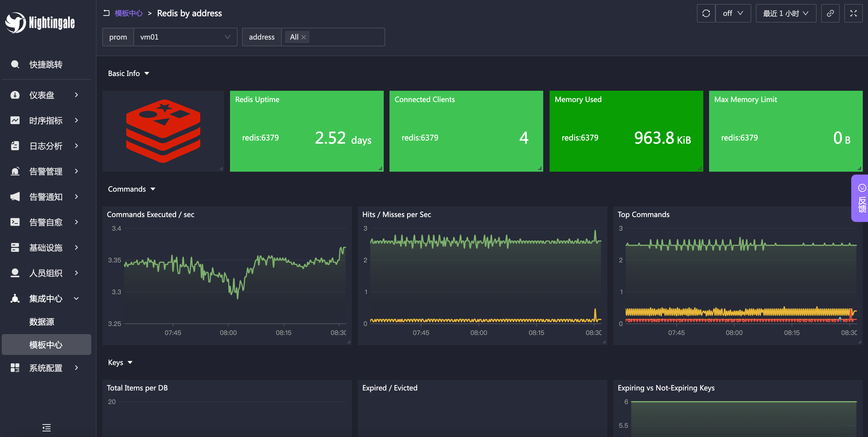Click the back arrow icon beside 模板中心
Image resolution: width=868 pixels, height=437 pixels.
(x=107, y=13)
